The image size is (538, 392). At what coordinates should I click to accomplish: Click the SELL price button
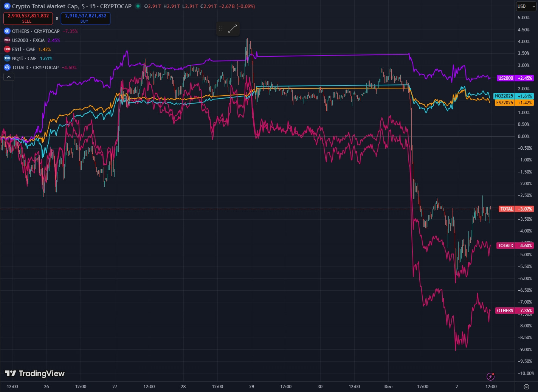(x=28, y=18)
